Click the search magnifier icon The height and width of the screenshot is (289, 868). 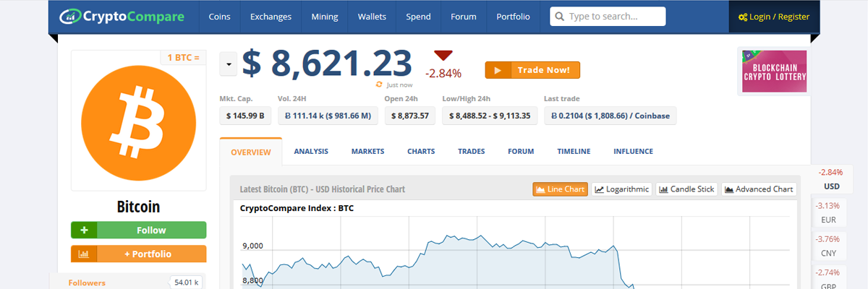pos(559,17)
